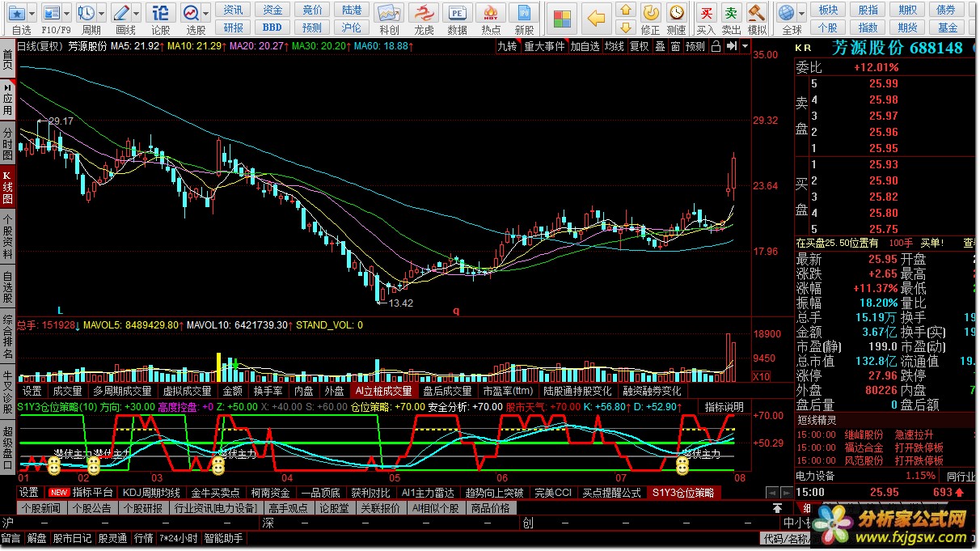Click the 卖出 sell icon
The width and height of the screenshot is (980, 551).
[x=731, y=13]
